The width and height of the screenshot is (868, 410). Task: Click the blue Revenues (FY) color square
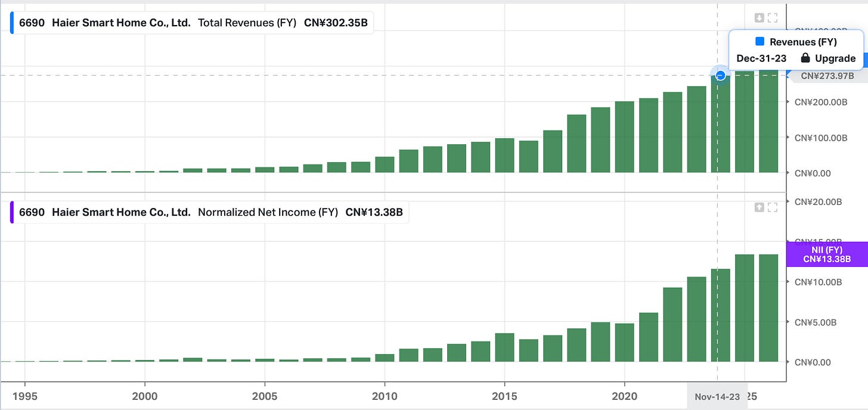coord(759,42)
